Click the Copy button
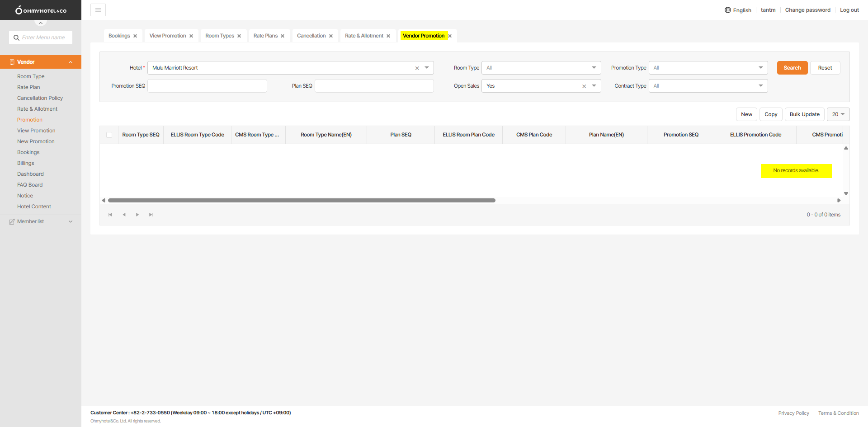 pos(771,114)
